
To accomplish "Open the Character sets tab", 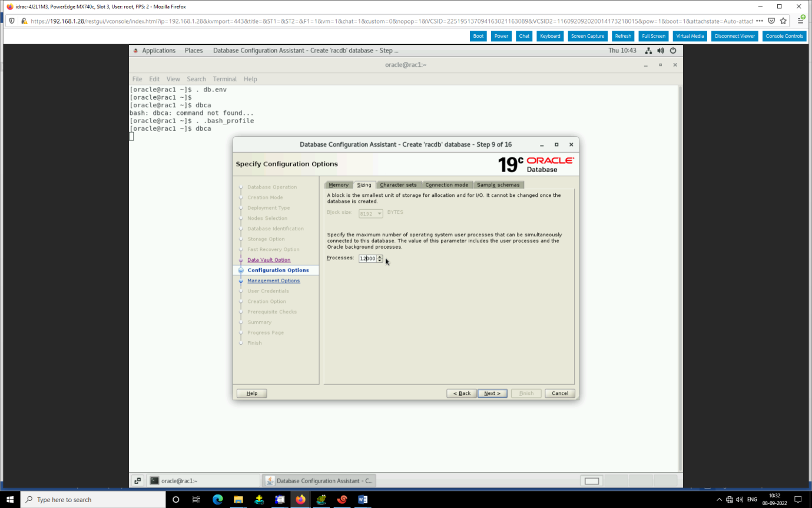I will click(x=398, y=185).
